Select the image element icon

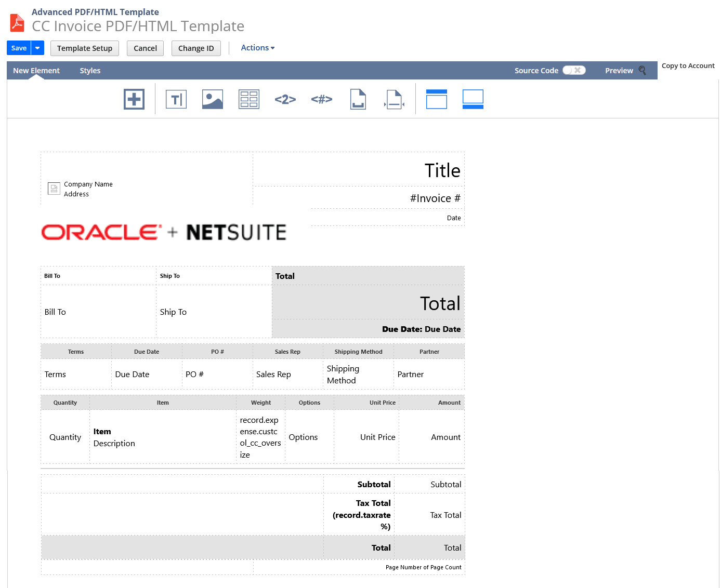point(213,99)
